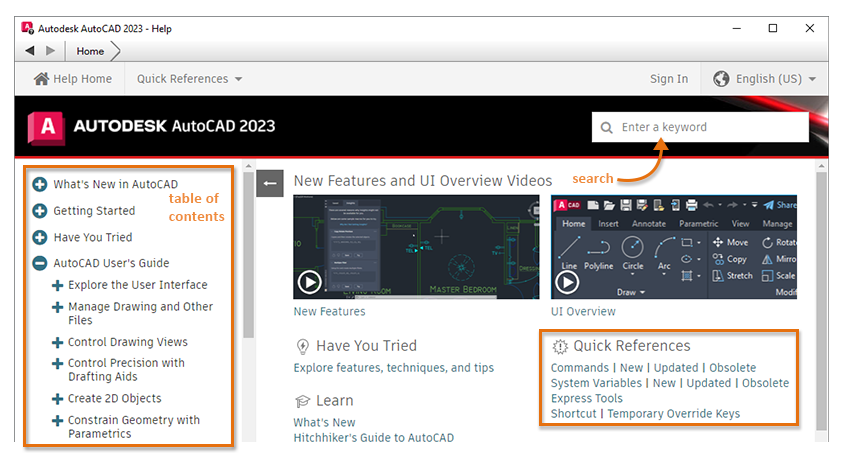This screenshot has width=843, height=460.
Task: Expand What's New in AutoCAD section
Action: point(40,184)
